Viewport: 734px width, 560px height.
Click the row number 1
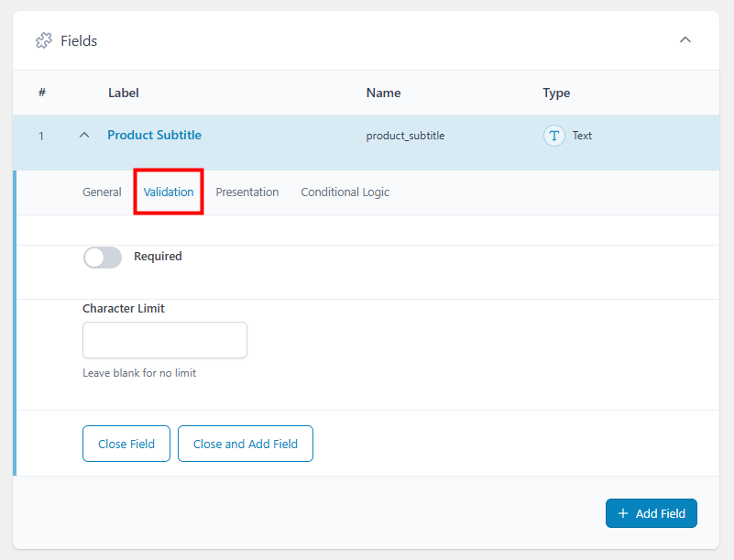pos(41,135)
